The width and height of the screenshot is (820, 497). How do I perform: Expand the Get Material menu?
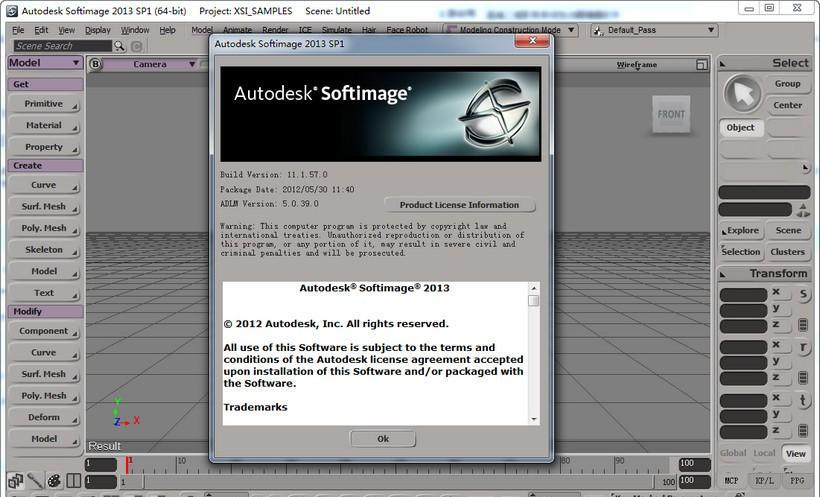coord(45,126)
